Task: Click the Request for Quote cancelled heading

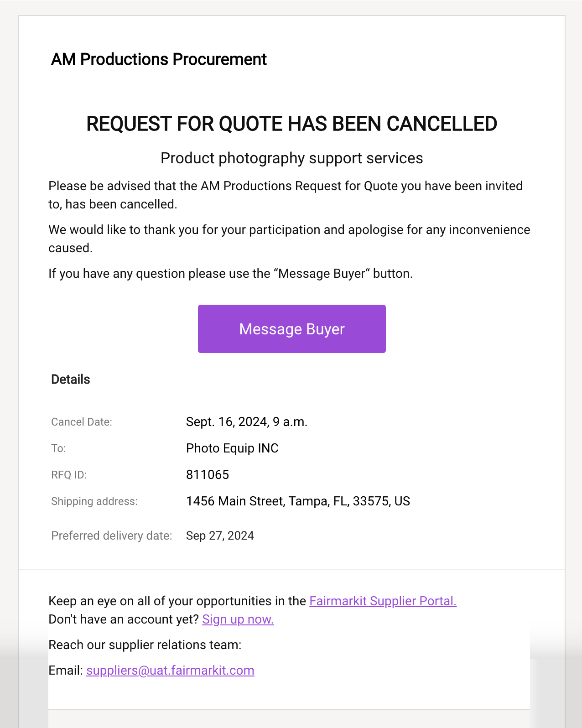Action: (292, 124)
